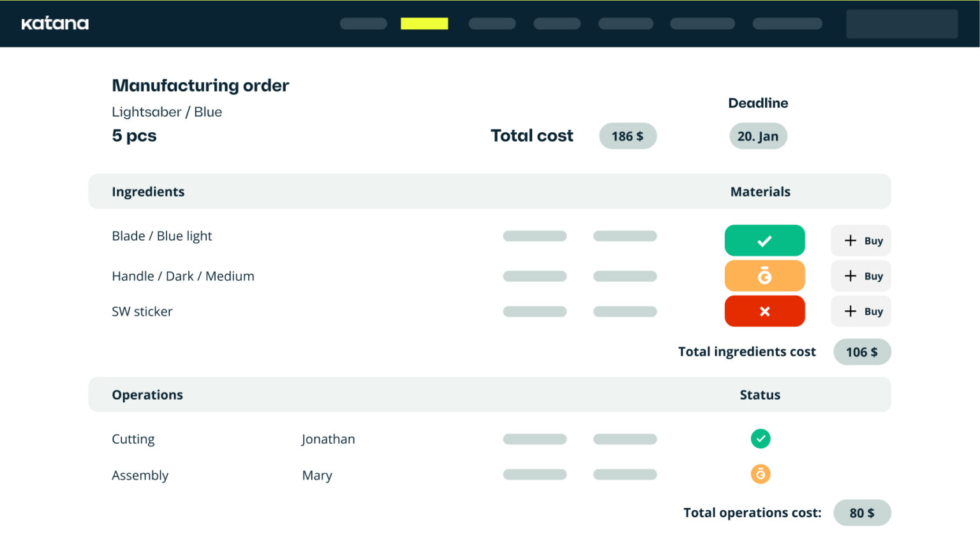The width and height of the screenshot is (980, 551).
Task: Click the 20. Jan Deadline badge
Action: pyautogui.click(x=758, y=136)
